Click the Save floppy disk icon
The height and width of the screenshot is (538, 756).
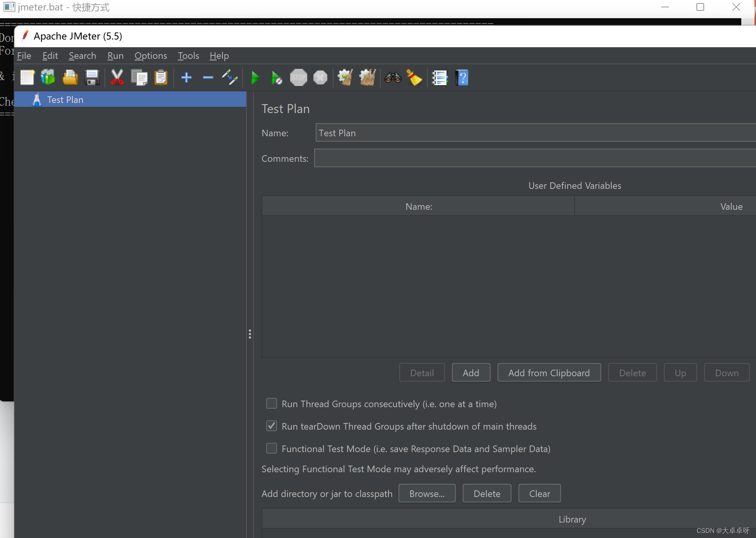92,78
